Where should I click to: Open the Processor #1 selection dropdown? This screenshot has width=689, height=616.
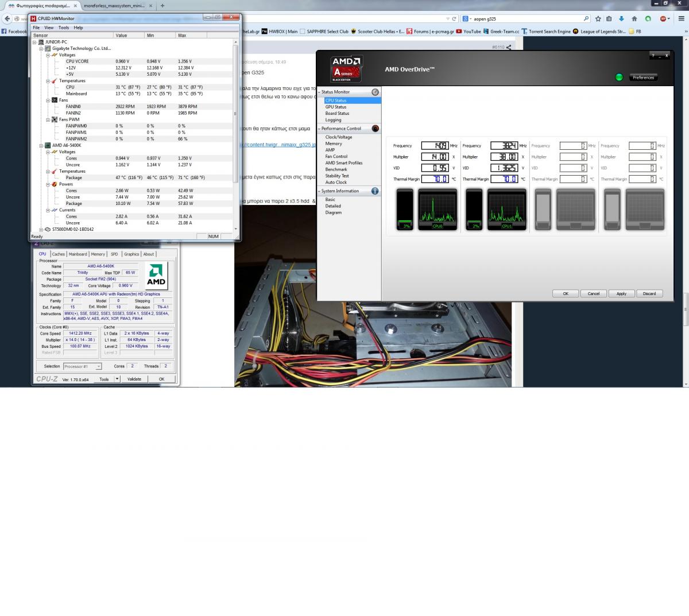tap(99, 366)
